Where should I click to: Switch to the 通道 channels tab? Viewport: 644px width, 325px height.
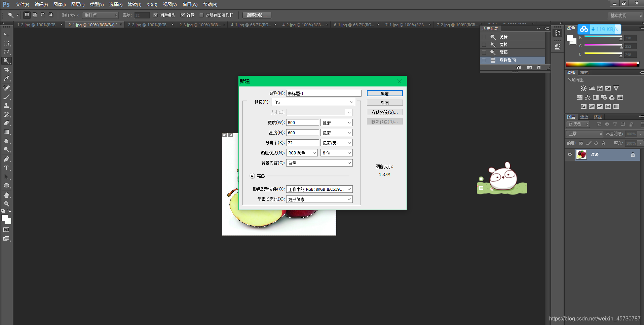click(x=584, y=117)
